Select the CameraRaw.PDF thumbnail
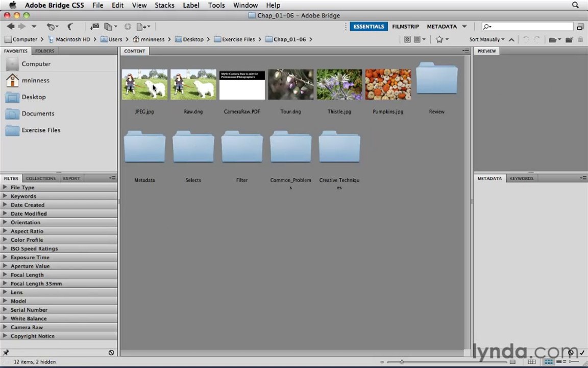588x368 pixels. pos(242,84)
